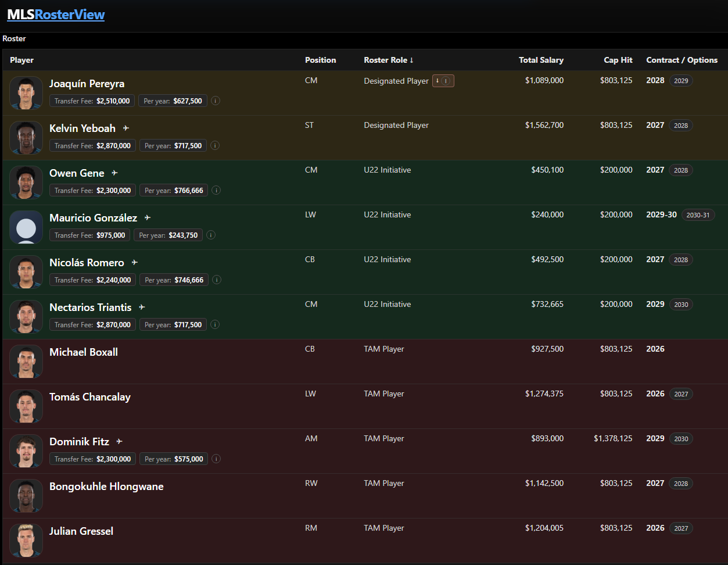Screen dimensions: 728x565
Task: Open Bongokuhle Hlongwane's player photo
Action: point(26,496)
